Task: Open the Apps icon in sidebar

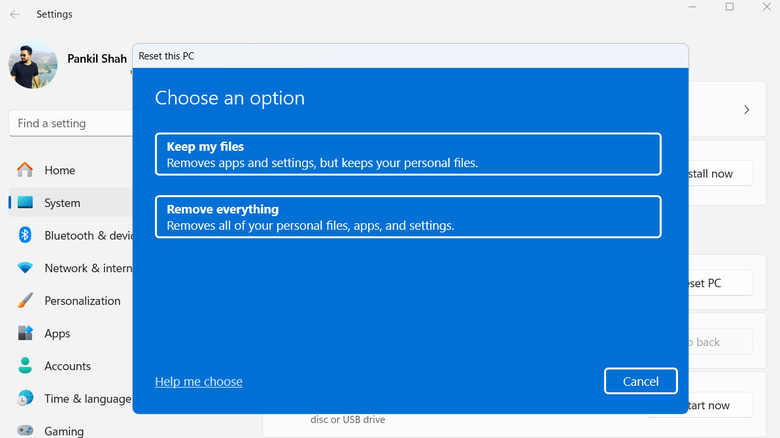Action: click(x=25, y=334)
